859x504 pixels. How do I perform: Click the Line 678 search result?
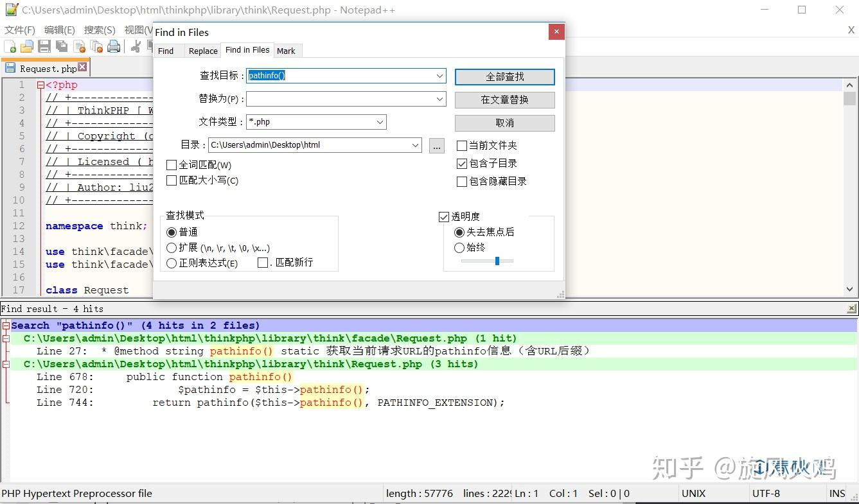pos(164,377)
